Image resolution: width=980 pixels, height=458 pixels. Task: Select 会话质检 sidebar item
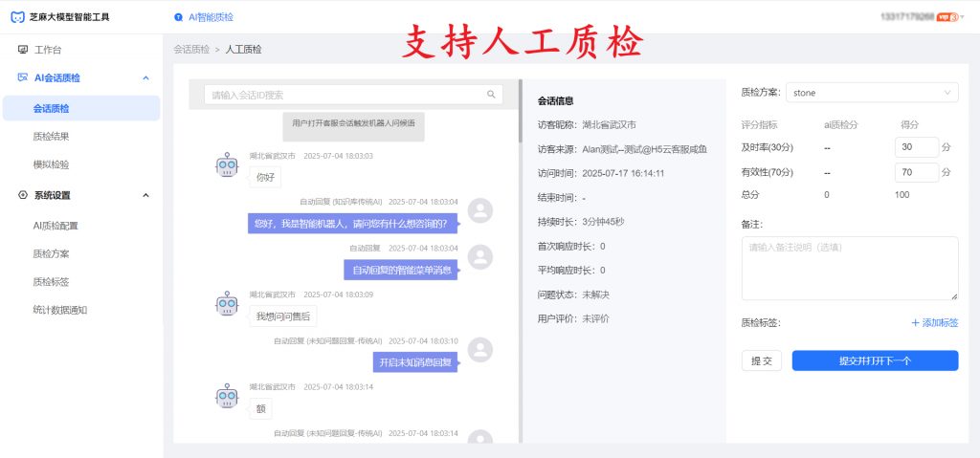(81, 108)
